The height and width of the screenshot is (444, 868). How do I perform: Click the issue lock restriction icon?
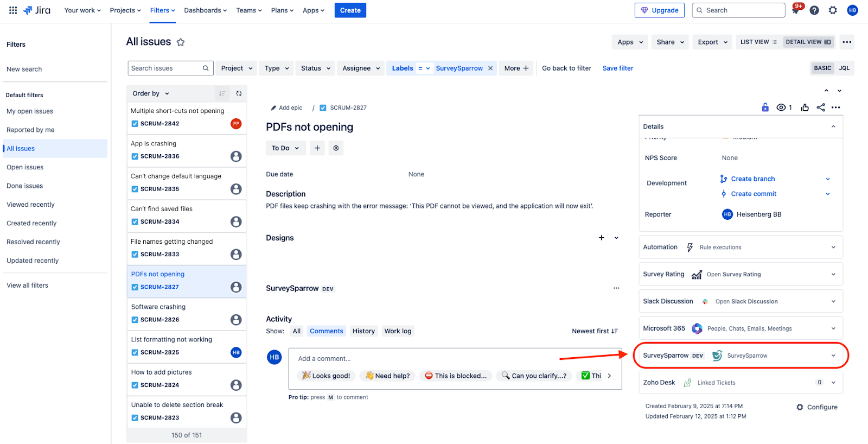[765, 107]
